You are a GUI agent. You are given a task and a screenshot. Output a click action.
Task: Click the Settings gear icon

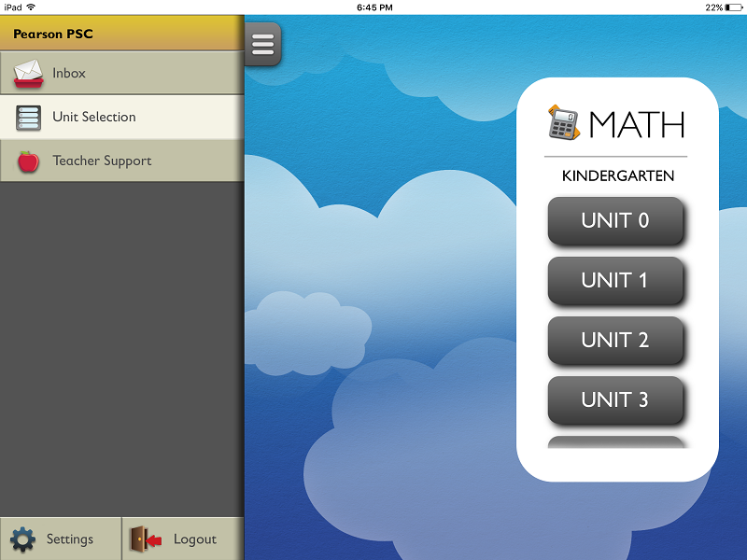[x=22, y=539]
